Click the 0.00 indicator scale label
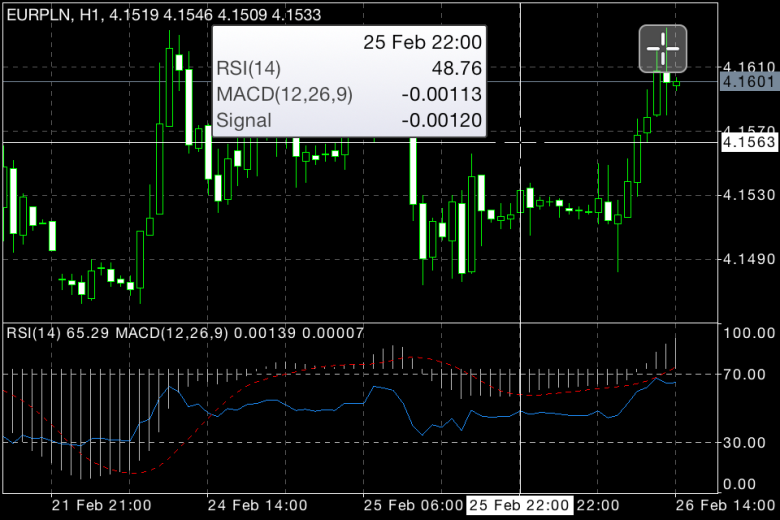This screenshot has height=520, width=780. pos(739,484)
